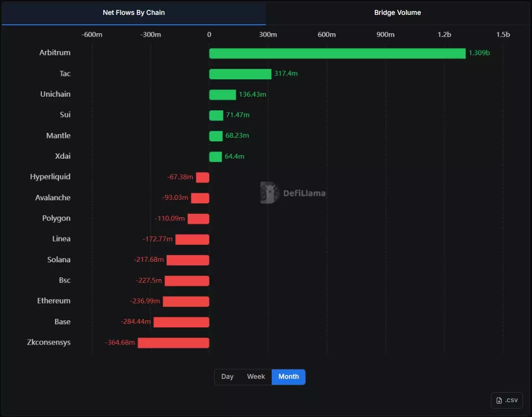Select the Net Flows By Chain tab
Image resolution: width=532 pixels, height=417 pixels.
[133, 12]
